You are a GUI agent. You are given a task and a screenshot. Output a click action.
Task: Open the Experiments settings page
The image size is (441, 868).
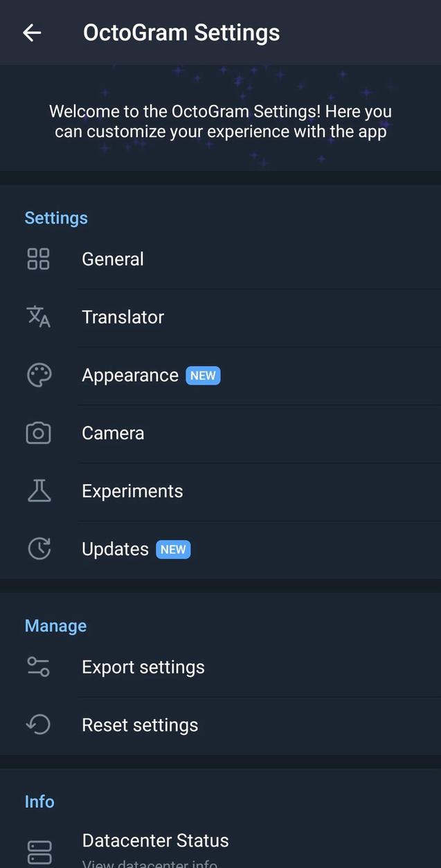point(132,490)
